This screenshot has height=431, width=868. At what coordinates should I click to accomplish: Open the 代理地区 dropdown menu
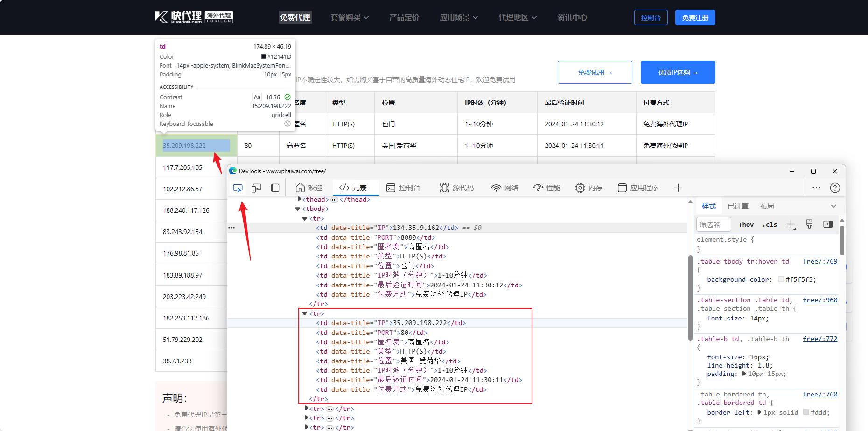518,17
